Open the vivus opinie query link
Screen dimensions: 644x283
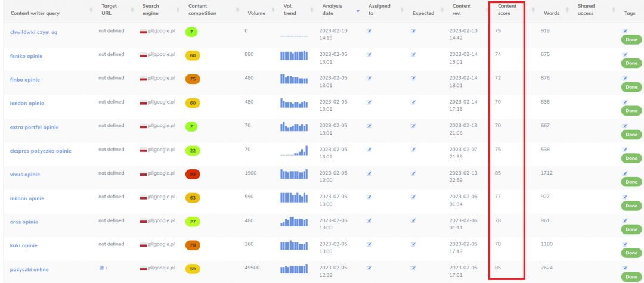pyautogui.click(x=25, y=175)
